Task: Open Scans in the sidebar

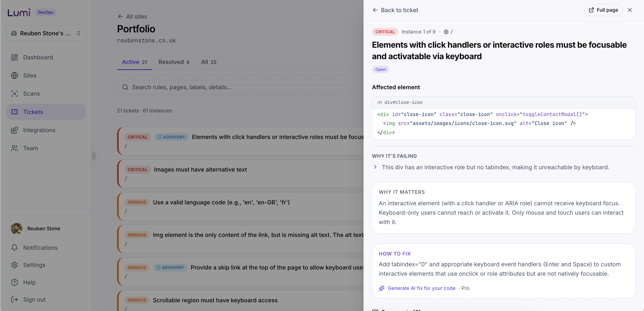Action: [46, 94]
